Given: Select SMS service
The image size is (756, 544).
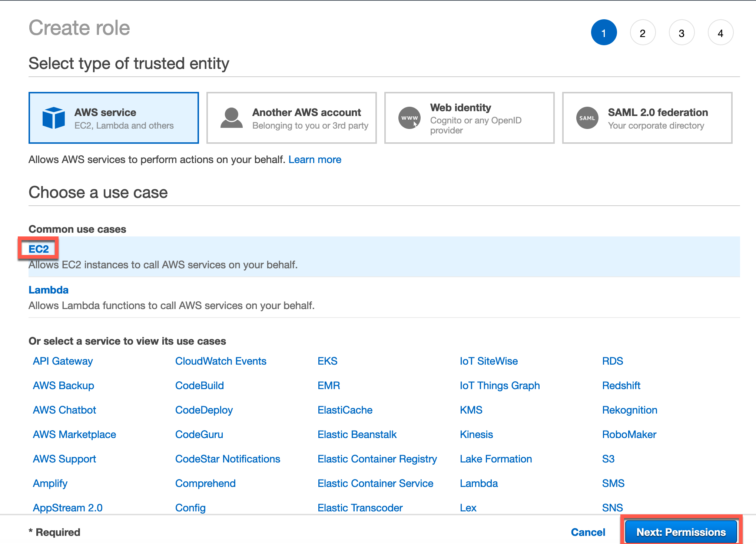Looking at the screenshot, I should point(613,483).
